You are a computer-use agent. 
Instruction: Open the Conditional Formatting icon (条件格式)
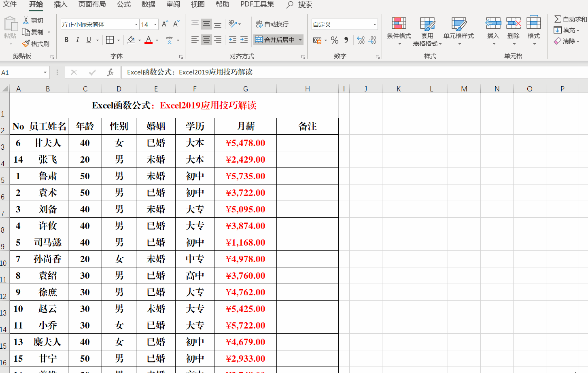point(399,28)
